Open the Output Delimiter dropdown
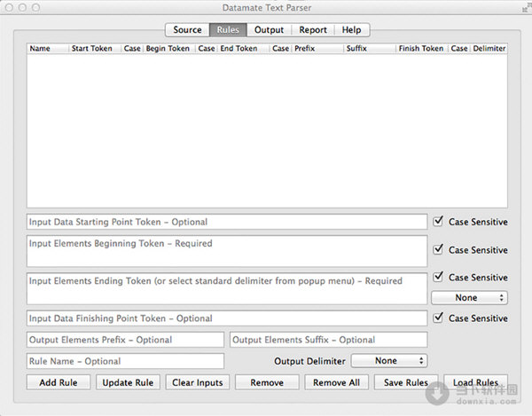Screen dimensions: 532x416 point(389,361)
